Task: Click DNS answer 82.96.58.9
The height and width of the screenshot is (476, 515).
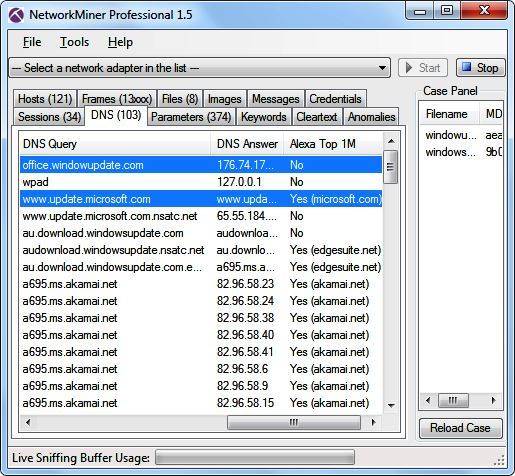Action: click(242, 386)
